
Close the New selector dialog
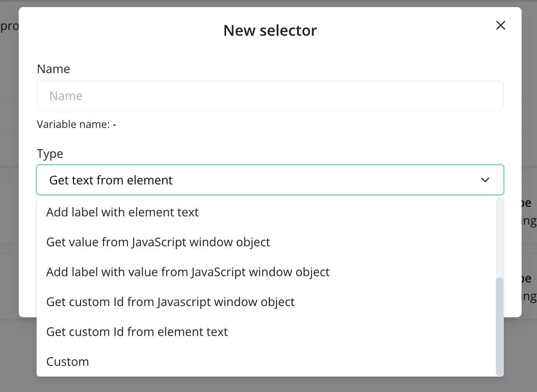500,25
